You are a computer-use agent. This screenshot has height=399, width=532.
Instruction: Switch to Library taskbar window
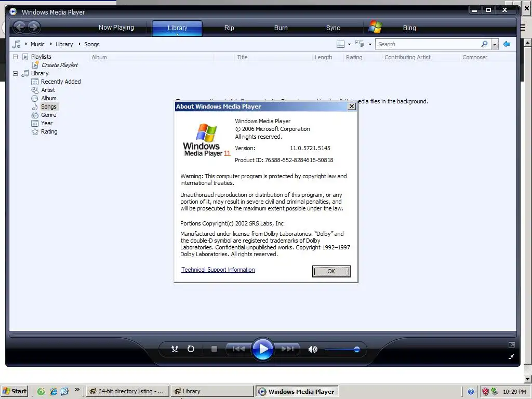(212, 391)
